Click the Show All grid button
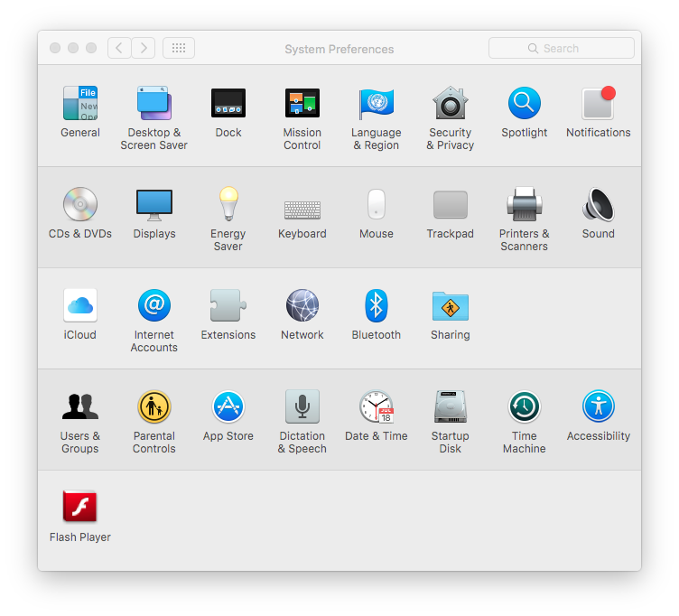Screen dimensions: 679x616 [x=179, y=48]
